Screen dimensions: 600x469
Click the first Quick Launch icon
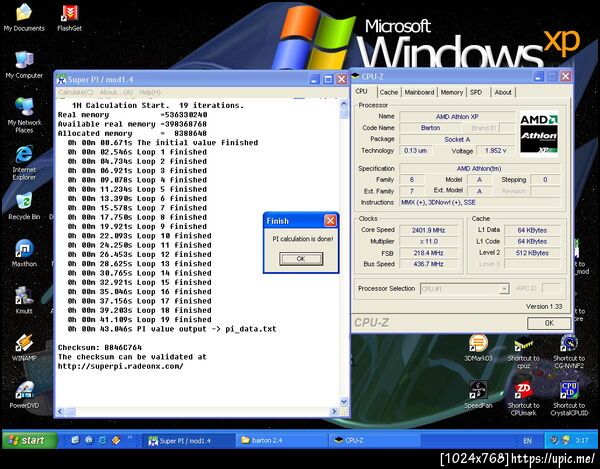(75, 440)
